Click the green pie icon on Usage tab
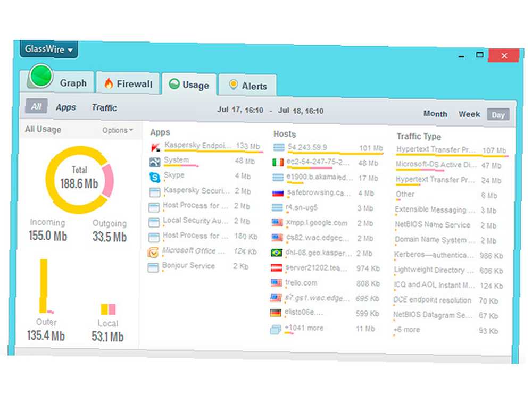532x403 pixels. click(x=174, y=84)
